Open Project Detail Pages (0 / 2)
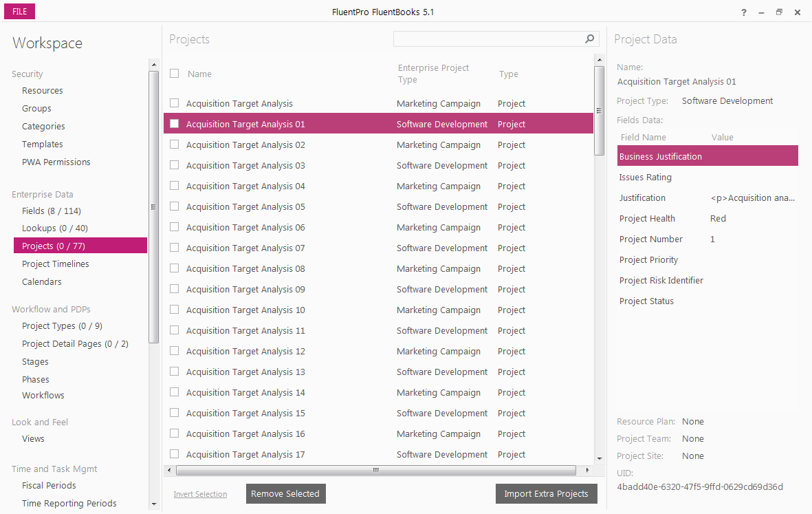The height and width of the screenshot is (514, 812). pyautogui.click(x=75, y=344)
